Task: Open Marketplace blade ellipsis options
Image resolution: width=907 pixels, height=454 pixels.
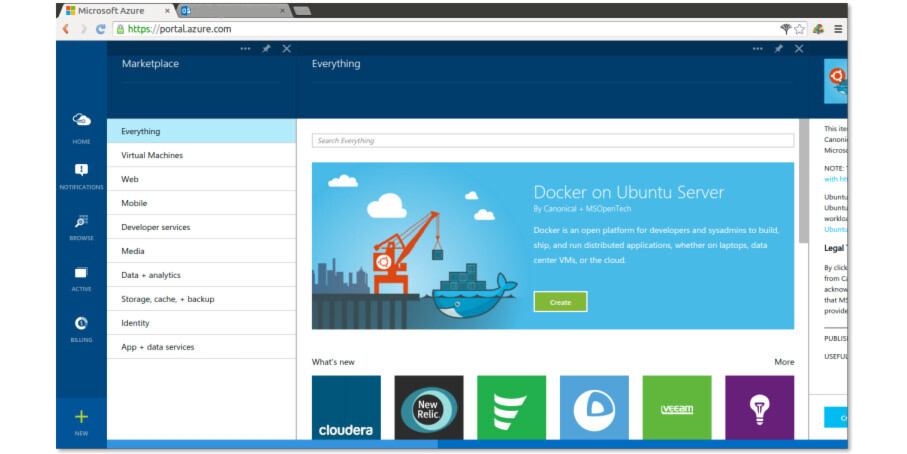Action: point(245,49)
